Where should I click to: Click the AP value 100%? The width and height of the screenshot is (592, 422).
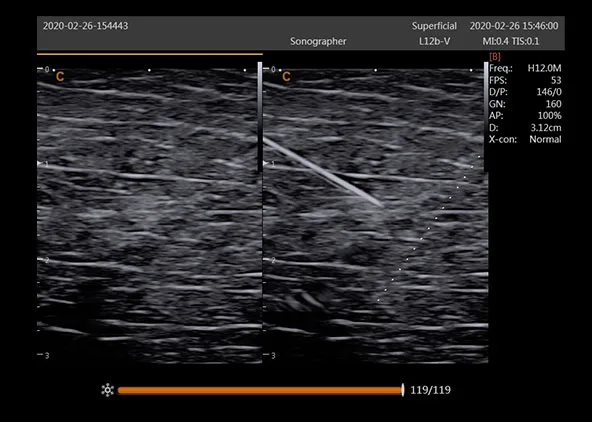click(550, 116)
